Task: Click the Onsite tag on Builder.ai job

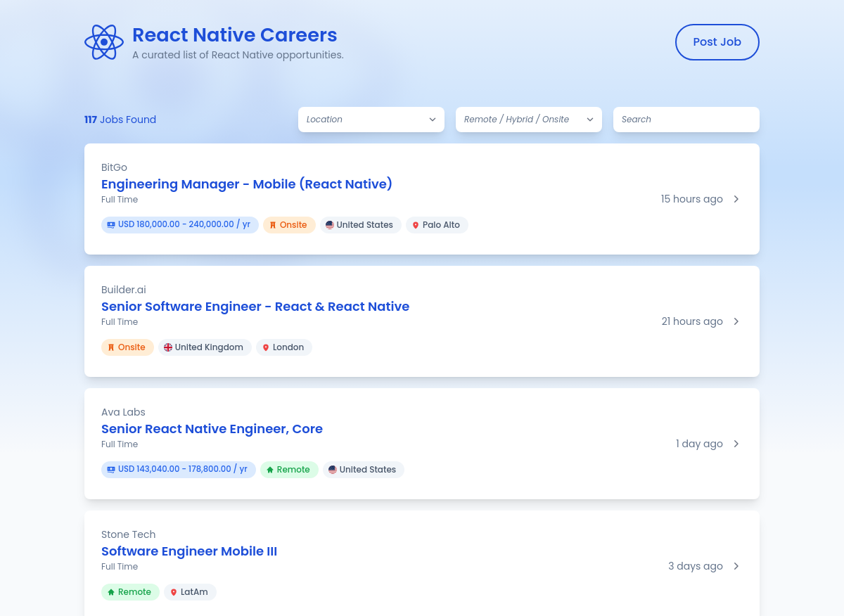Action: pos(127,347)
